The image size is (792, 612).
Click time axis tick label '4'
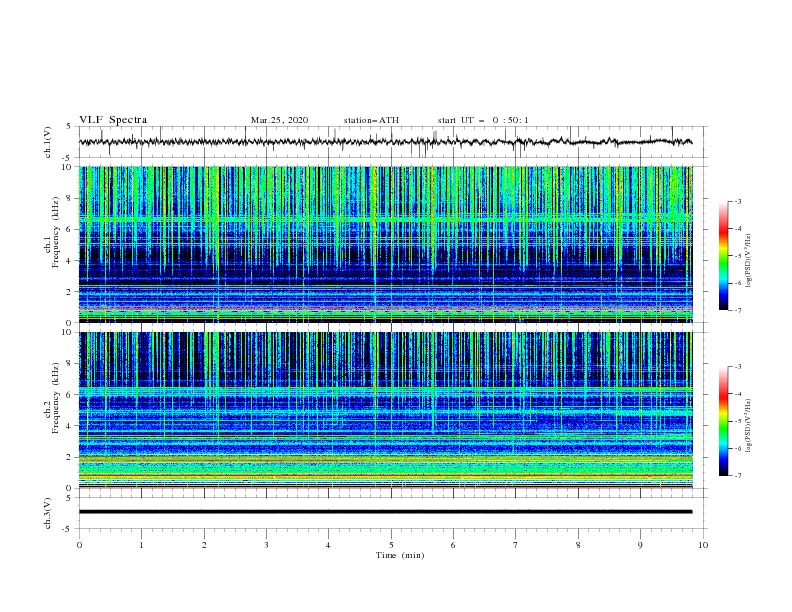[x=328, y=545]
